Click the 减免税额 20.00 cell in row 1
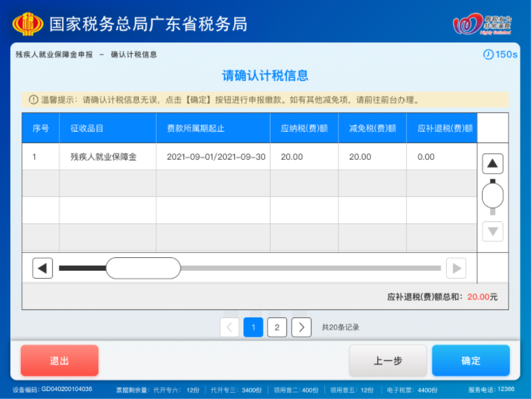The height and width of the screenshot is (399, 532). coord(372,157)
